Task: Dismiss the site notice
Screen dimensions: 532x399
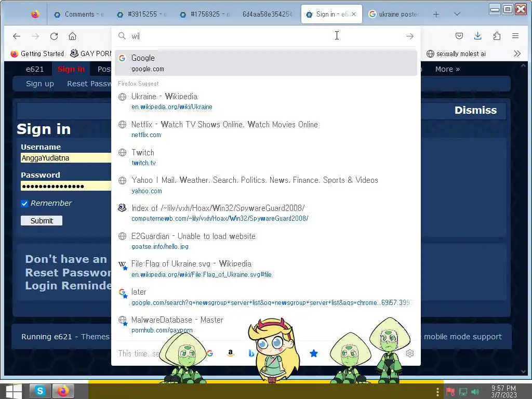Action: tap(475, 110)
